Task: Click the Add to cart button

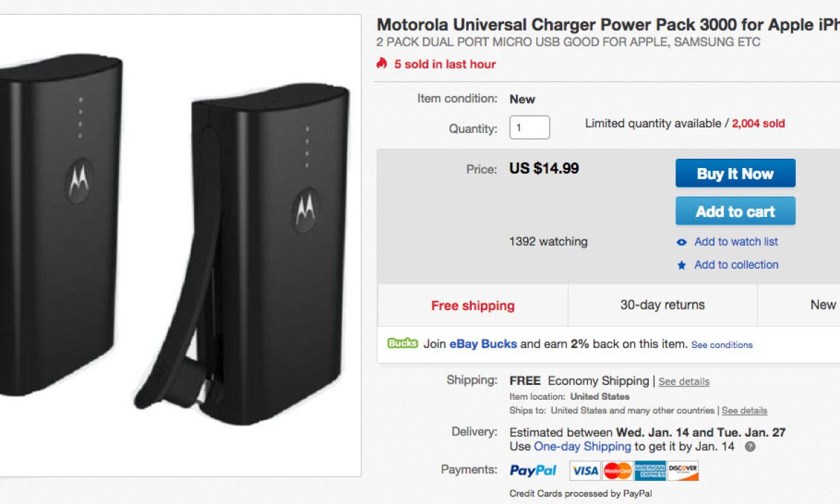Action: point(735,211)
